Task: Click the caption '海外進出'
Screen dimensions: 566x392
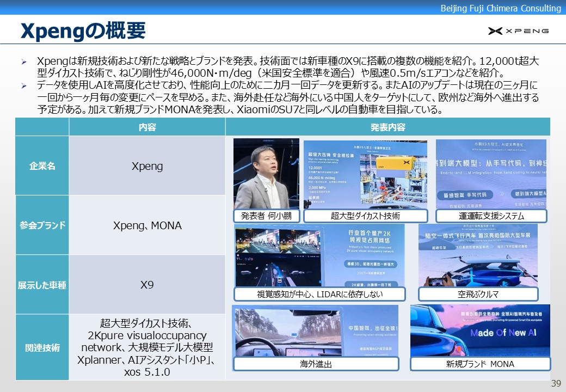Action: [316, 364]
